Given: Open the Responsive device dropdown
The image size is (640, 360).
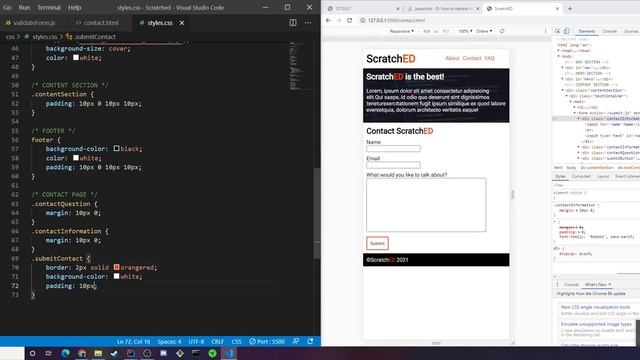Looking at the screenshot, I should [402, 31].
